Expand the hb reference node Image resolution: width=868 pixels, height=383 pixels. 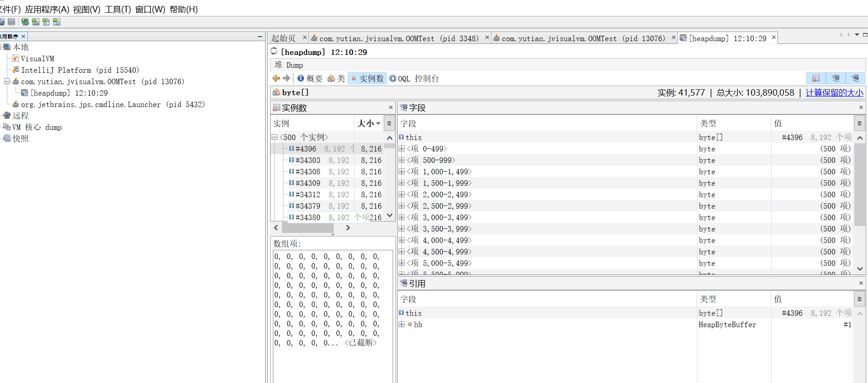click(x=401, y=324)
